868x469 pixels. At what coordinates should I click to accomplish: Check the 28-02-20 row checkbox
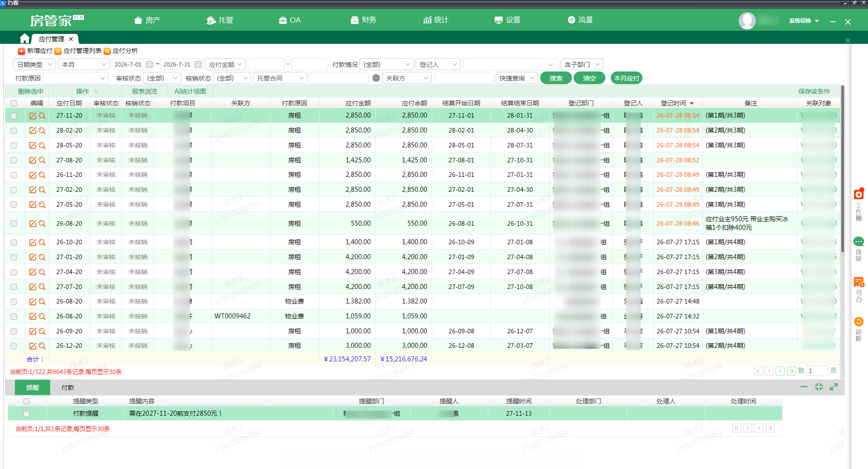click(x=14, y=131)
